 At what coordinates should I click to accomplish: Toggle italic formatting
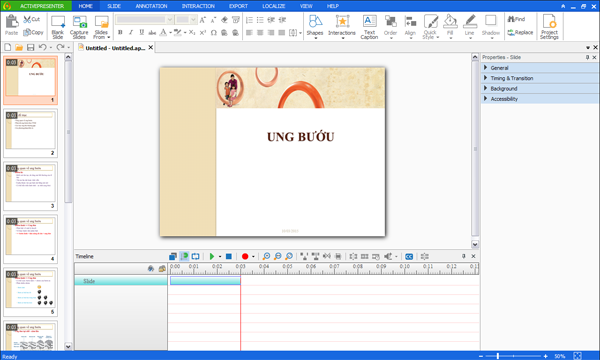pos(131,33)
